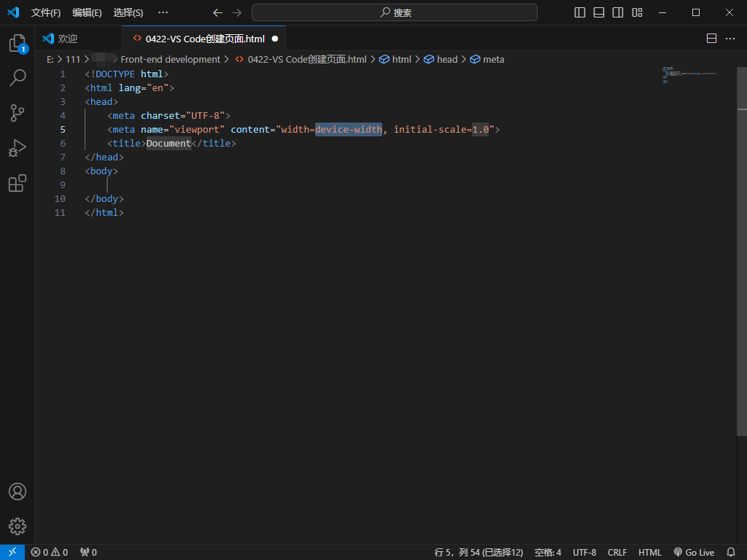747x560 pixels.
Task: Click the opening <body> tag
Action: click(x=101, y=171)
